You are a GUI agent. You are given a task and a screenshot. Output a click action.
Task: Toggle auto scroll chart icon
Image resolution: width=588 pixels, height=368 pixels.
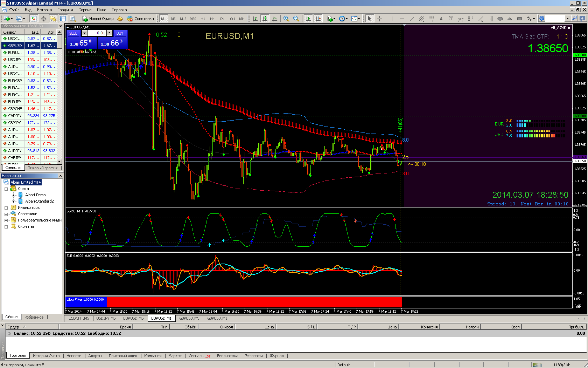[x=308, y=19]
